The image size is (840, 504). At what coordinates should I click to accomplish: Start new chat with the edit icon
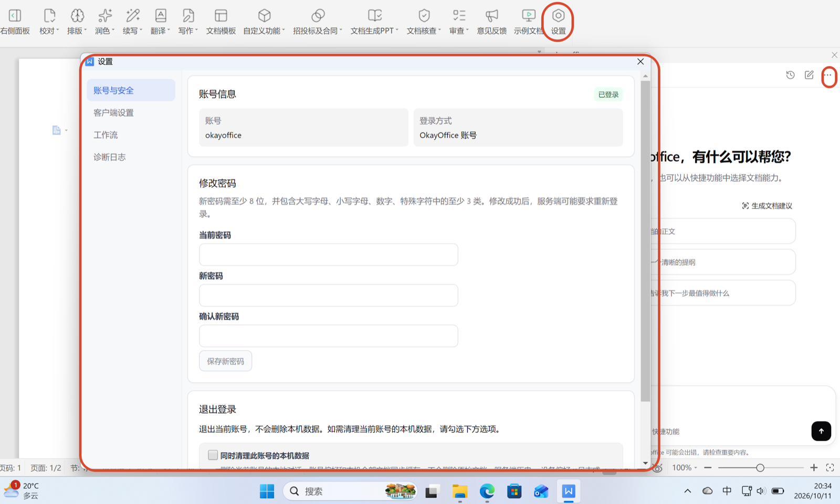click(x=809, y=75)
